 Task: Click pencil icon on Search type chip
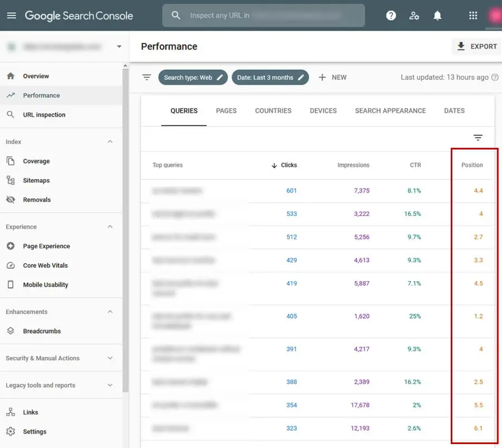(x=220, y=77)
